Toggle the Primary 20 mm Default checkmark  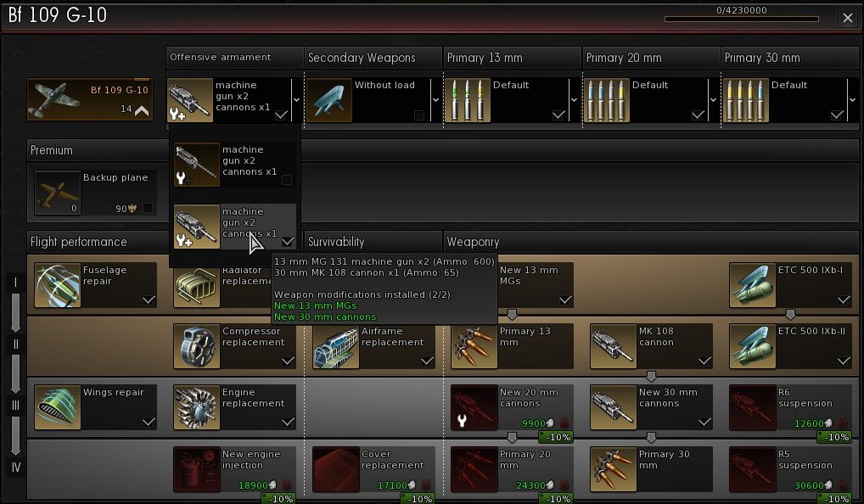[698, 115]
